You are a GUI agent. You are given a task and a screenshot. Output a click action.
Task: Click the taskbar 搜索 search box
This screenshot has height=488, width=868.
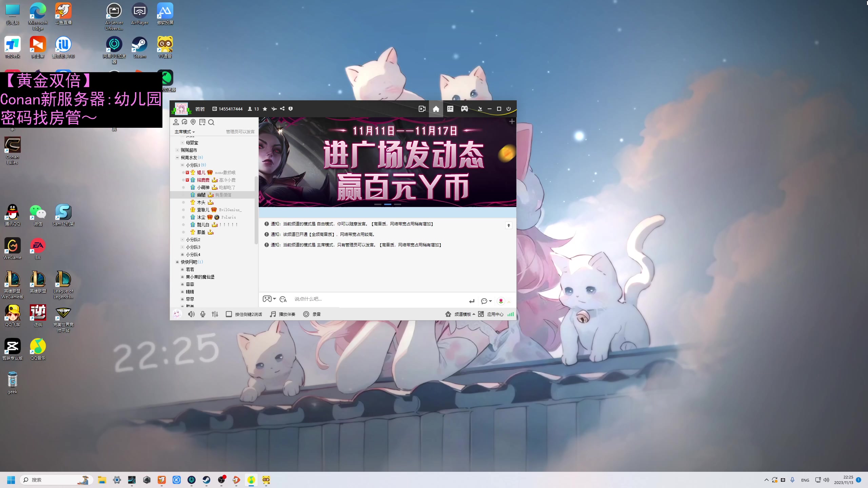(x=57, y=480)
